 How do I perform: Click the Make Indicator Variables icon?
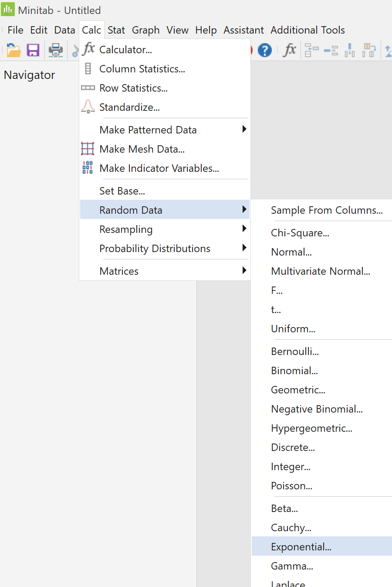pos(88,167)
